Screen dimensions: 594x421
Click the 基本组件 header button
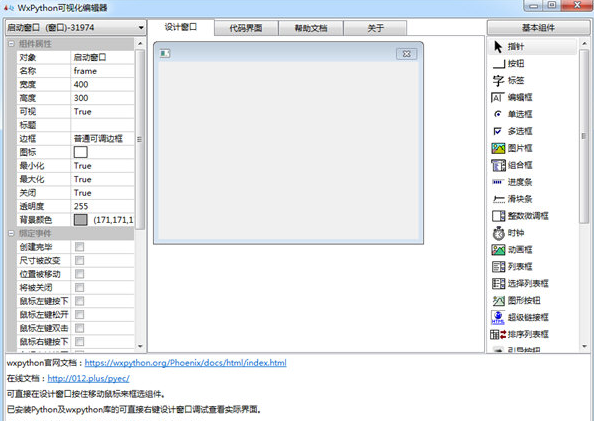[538, 28]
